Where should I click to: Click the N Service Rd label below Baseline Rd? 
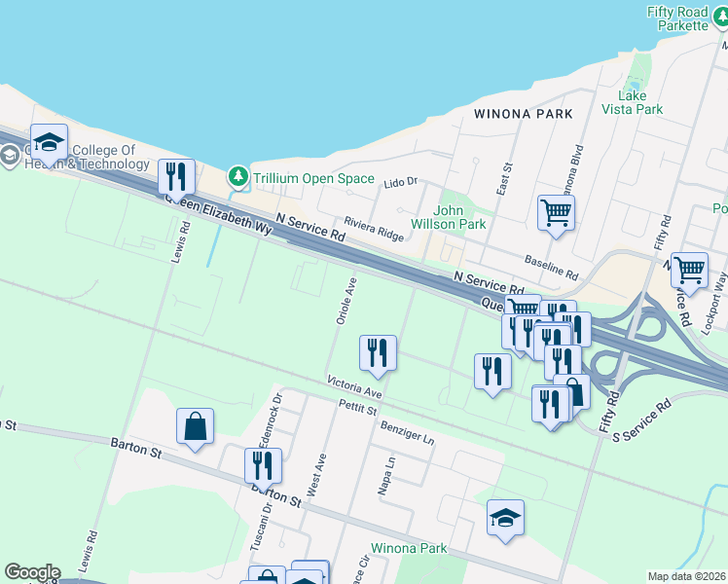point(489,282)
